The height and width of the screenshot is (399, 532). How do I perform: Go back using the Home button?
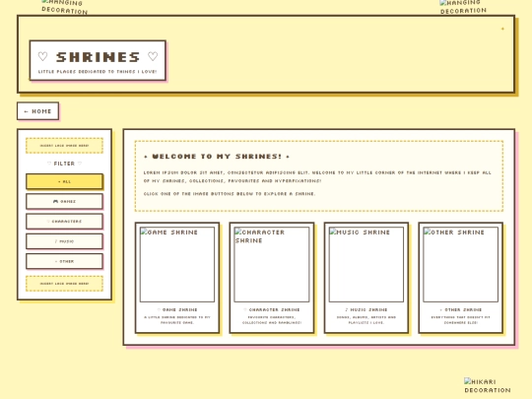tap(38, 111)
